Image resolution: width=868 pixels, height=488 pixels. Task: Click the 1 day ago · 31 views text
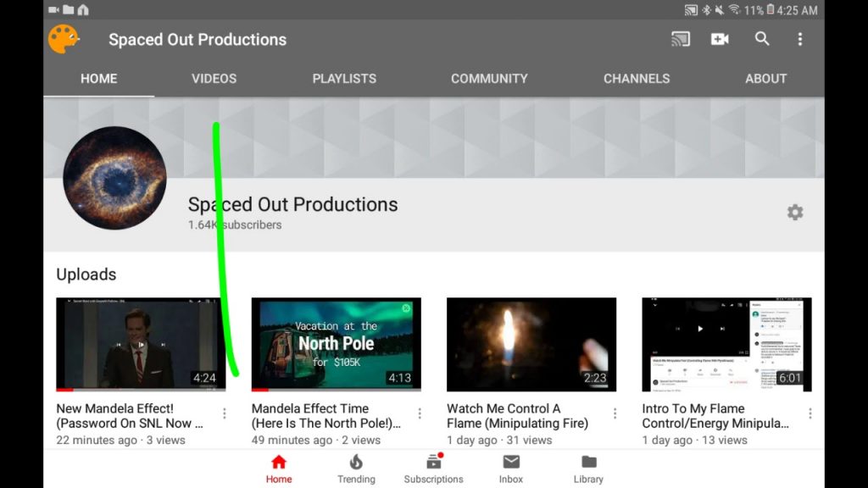499,440
